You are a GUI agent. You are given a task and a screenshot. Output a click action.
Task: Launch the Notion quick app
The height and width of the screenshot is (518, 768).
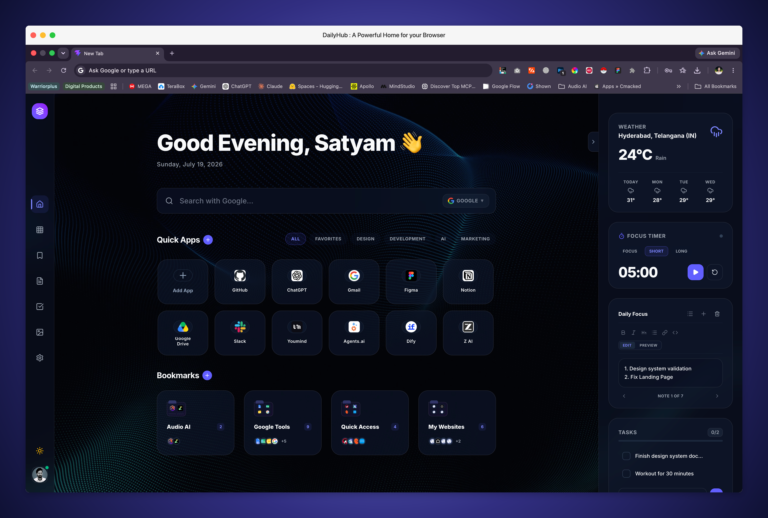(468, 282)
